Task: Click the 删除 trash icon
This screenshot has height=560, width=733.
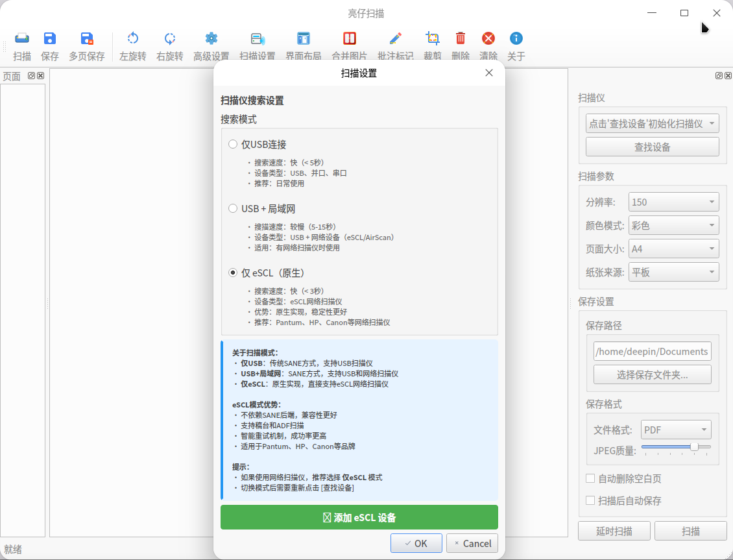Action: click(x=461, y=38)
